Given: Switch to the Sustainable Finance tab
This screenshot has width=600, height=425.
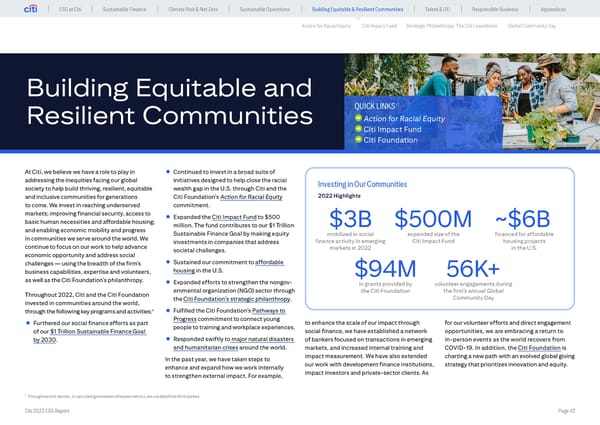Looking at the screenshot, I should click(x=144, y=10).
